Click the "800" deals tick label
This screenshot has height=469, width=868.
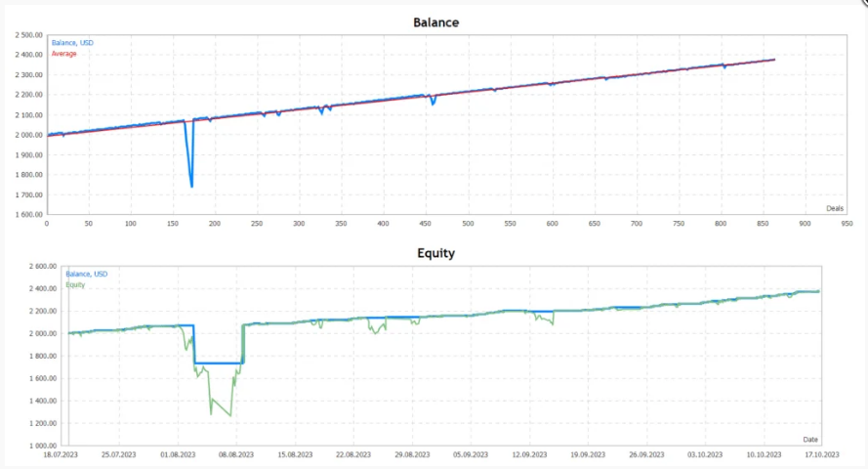coord(721,224)
